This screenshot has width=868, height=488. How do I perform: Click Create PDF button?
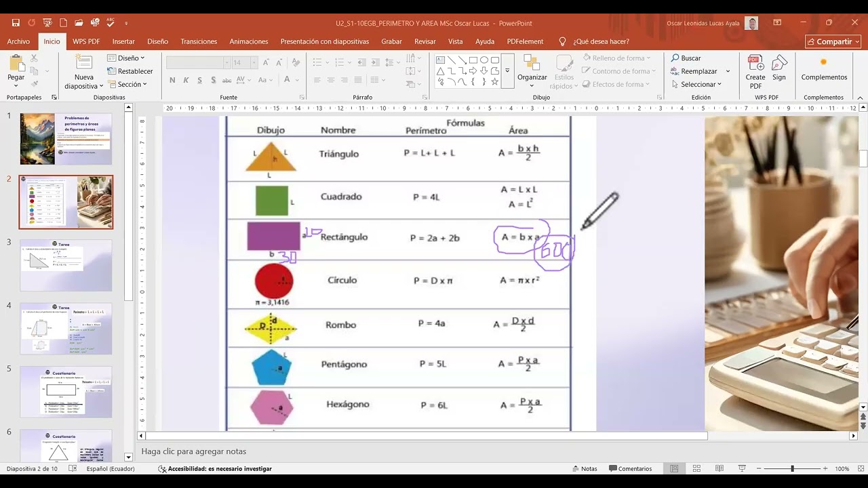(x=755, y=71)
